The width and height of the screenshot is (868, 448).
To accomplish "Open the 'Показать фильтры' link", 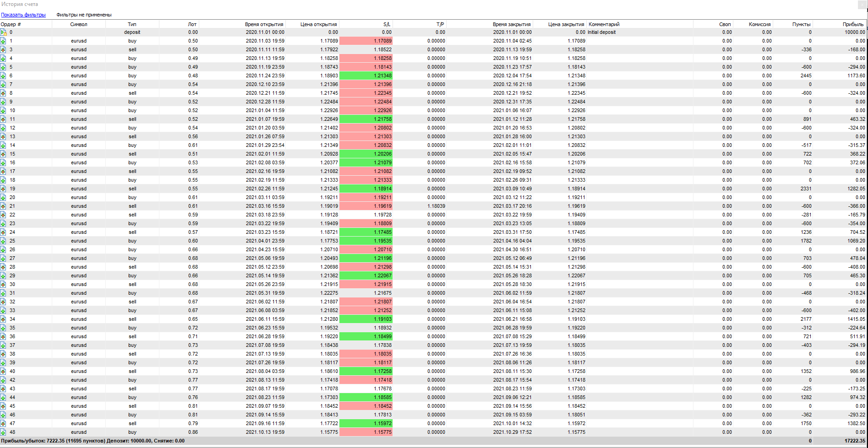I will [x=23, y=15].
